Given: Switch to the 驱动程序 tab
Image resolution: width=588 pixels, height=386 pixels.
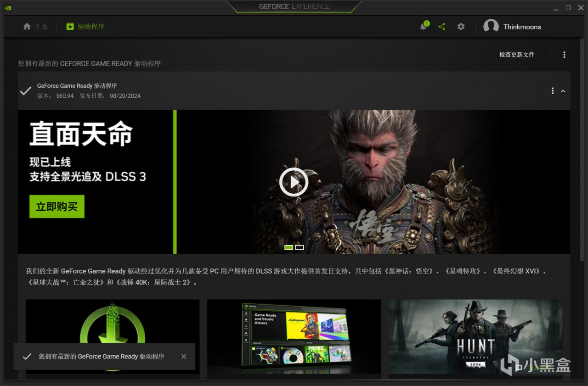Looking at the screenshot, I should tap(85, 27).
